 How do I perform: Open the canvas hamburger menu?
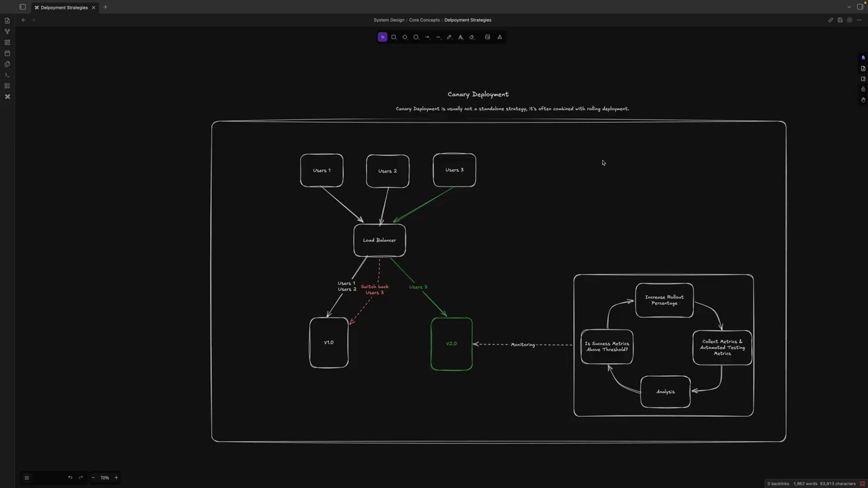tap(26, 478)
